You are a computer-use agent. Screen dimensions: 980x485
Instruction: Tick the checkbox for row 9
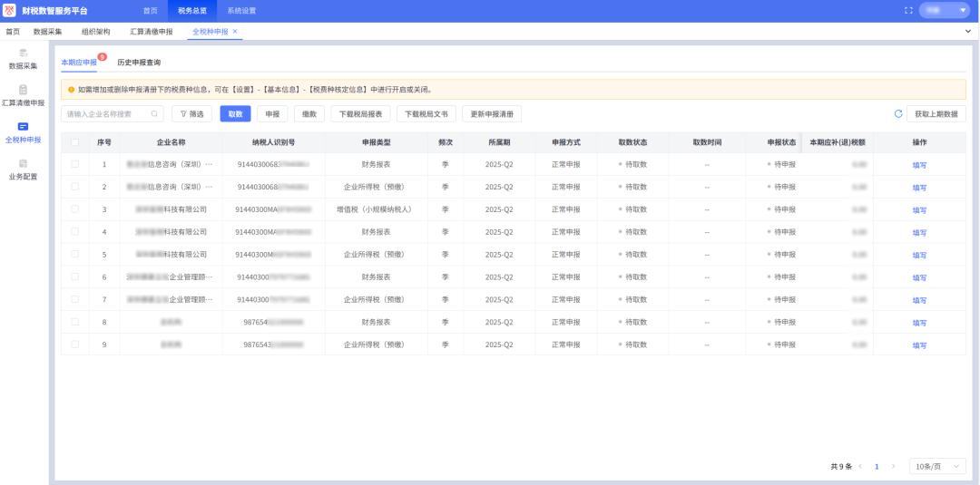[74, 344]
